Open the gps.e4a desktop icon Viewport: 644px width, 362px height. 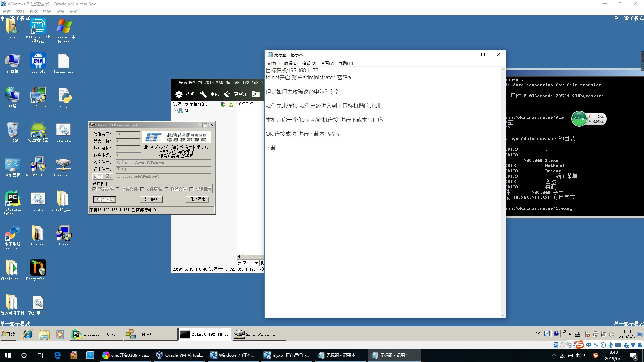[38, 63]
